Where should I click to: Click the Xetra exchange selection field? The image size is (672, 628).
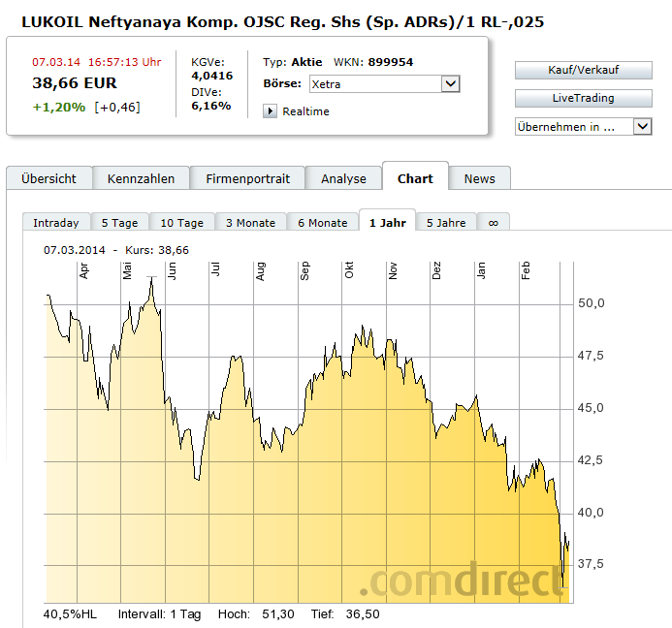point(384,84)
